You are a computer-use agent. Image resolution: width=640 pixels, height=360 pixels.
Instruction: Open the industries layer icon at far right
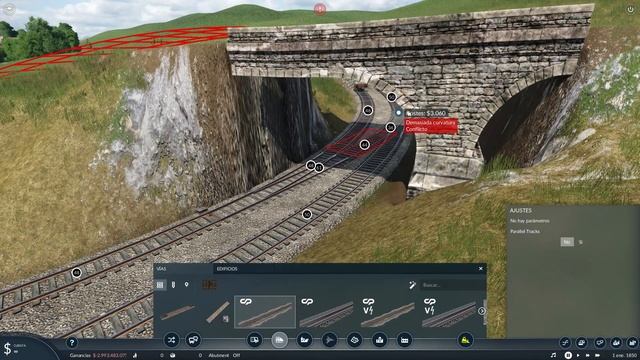(x=632, y=342)
